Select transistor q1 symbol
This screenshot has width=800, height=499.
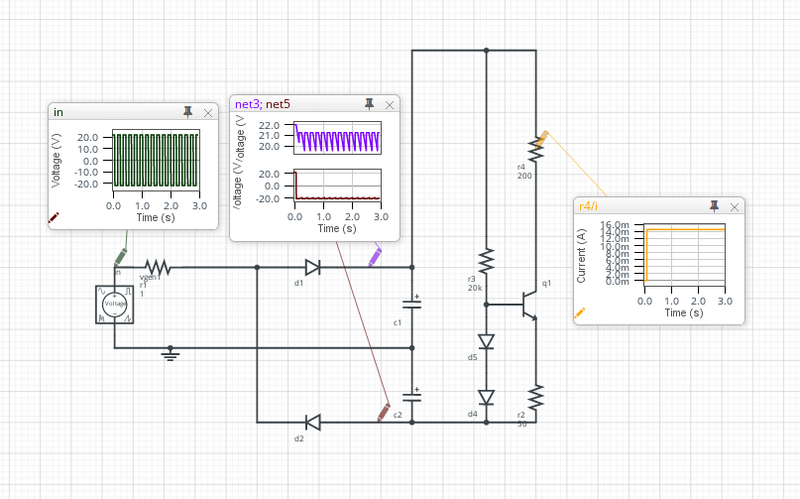530,305
